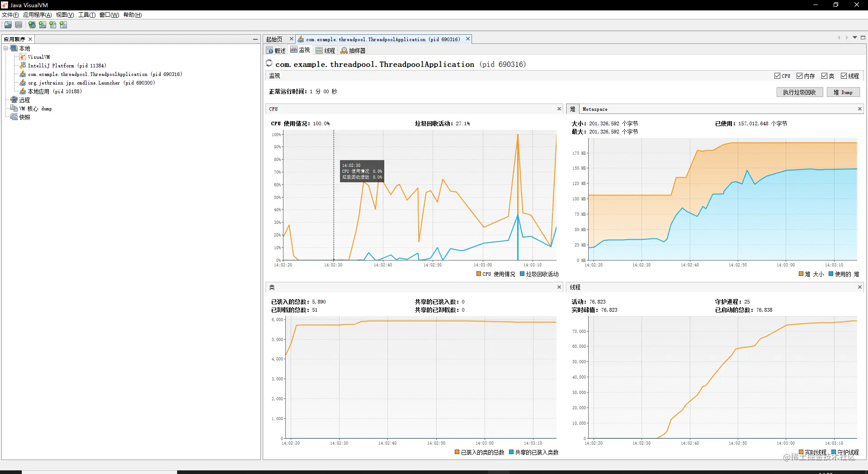Select the VM 核心 dump tree node
This screenshot has width=868, height=474.
(36, 109)
